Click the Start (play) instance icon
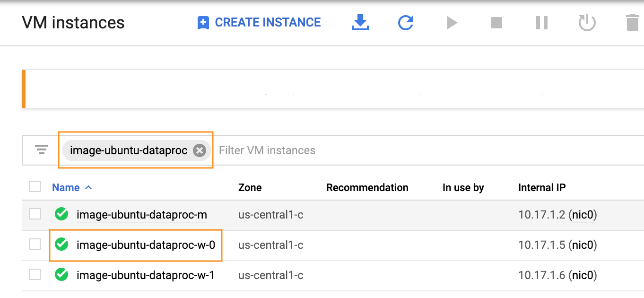Viewport: 644px width, 298px height. 452,22
